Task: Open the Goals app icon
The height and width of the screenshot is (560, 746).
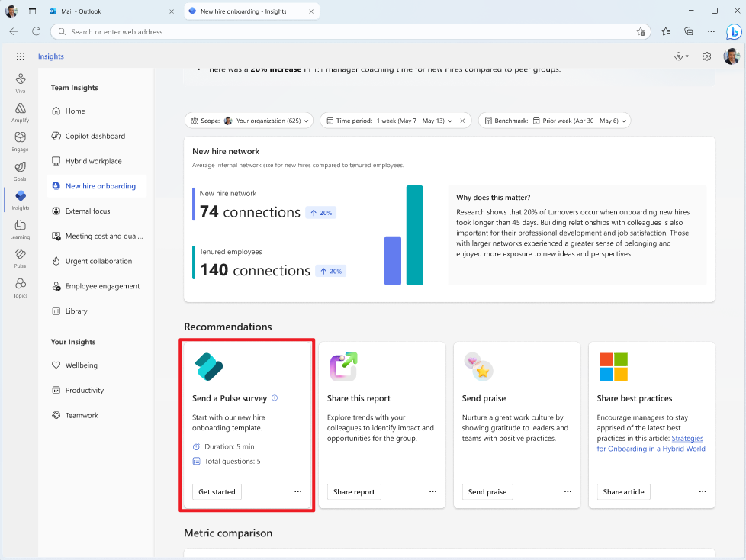Action: [20, 171]
